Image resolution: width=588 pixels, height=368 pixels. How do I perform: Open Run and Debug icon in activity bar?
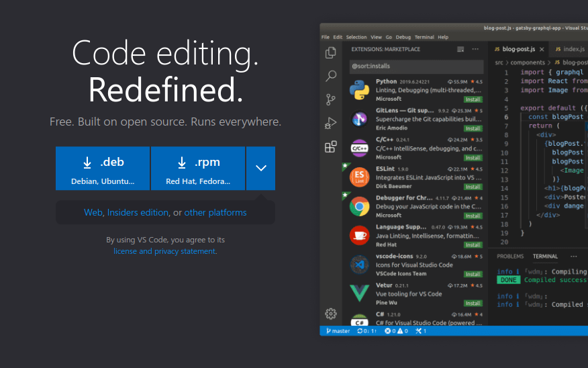pos(330,123)
